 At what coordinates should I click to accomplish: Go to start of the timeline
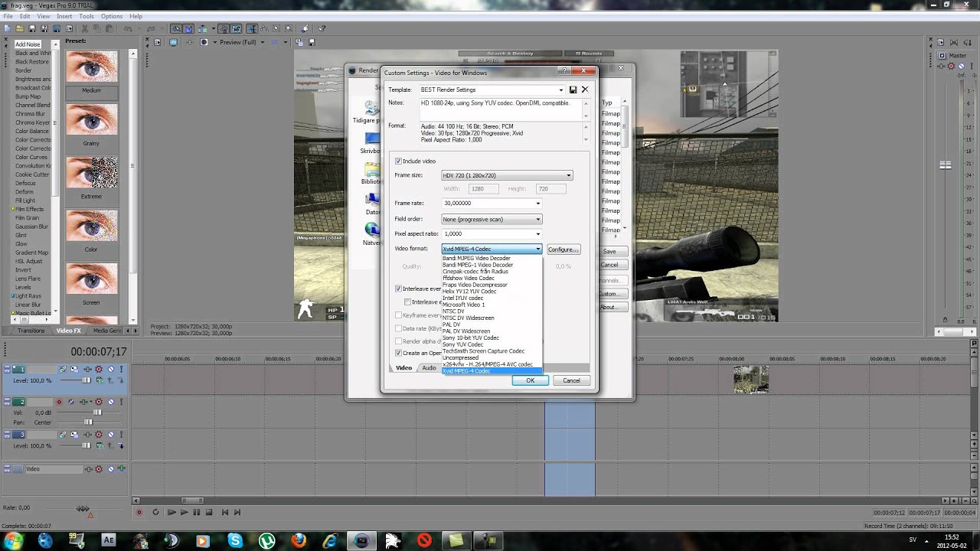tap(224, 512)
